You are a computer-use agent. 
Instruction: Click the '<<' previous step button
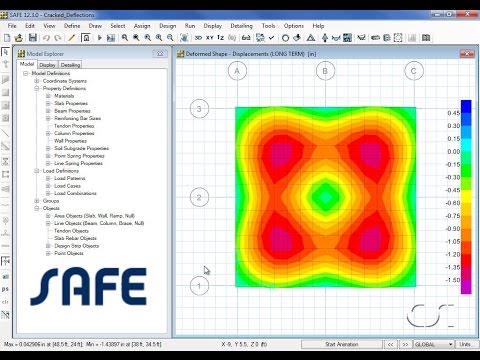pos(390,344)
